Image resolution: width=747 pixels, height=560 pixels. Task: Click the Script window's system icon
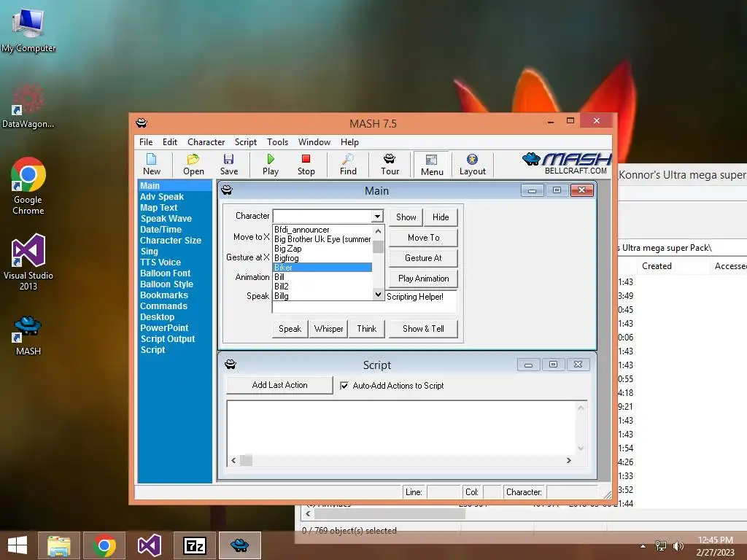click(231, 365)
